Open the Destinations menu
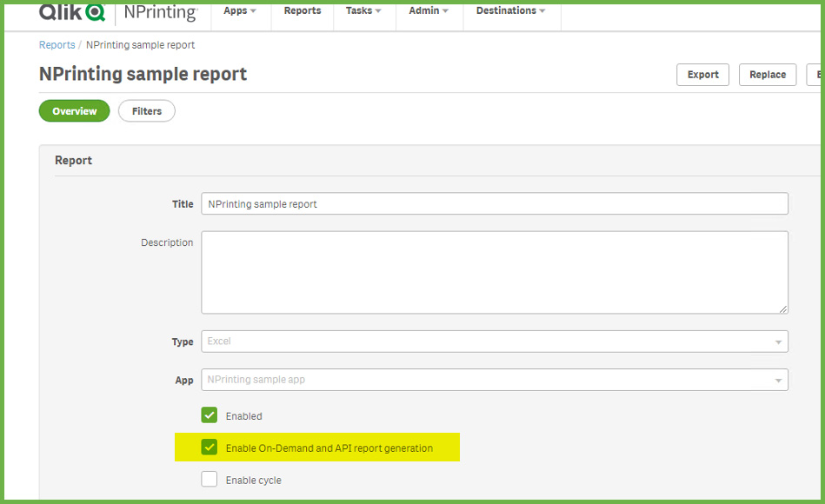The height and width of the screenshot is (504, 825). pyautogui.click(x=511, y=10)
